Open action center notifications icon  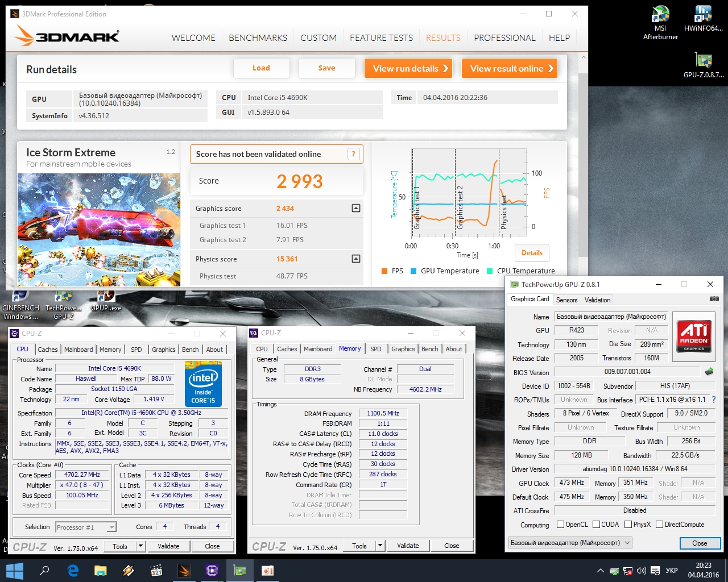[x=655, y=571]
